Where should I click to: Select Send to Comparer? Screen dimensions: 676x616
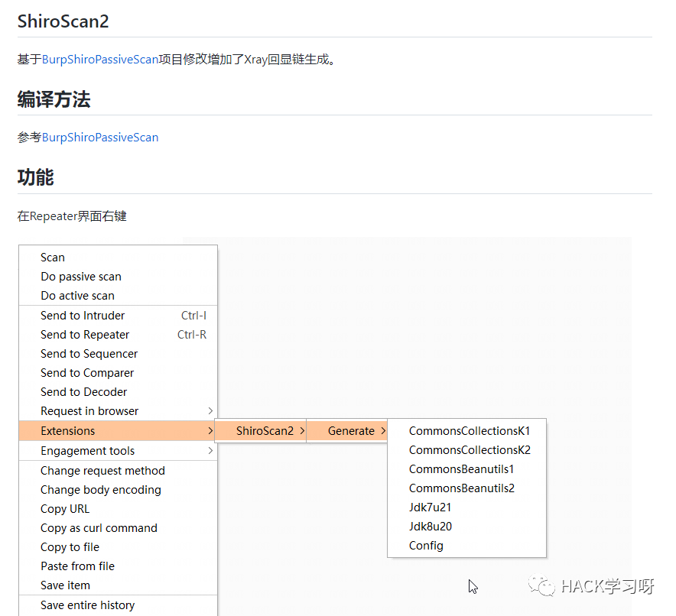[x=118, y=373]
